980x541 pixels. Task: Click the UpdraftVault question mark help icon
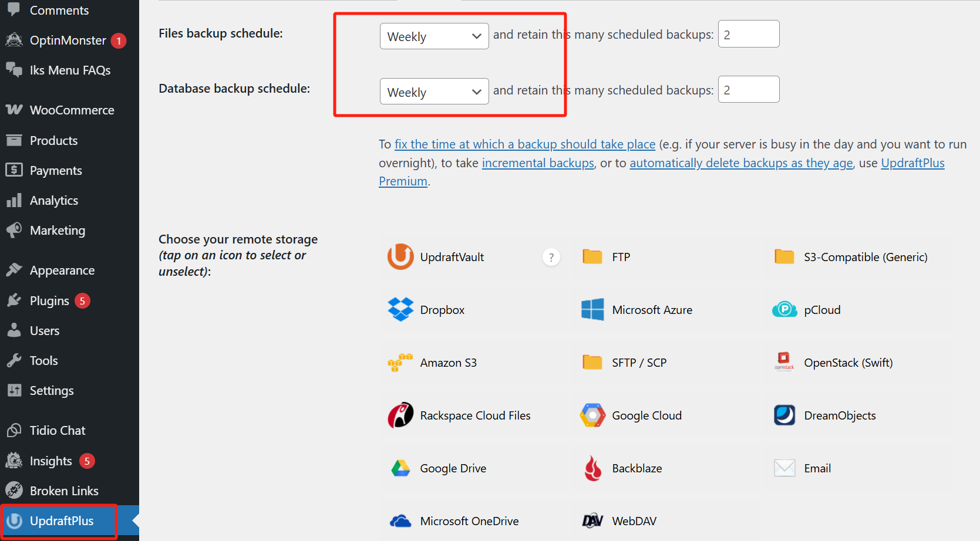click(551, 257)
